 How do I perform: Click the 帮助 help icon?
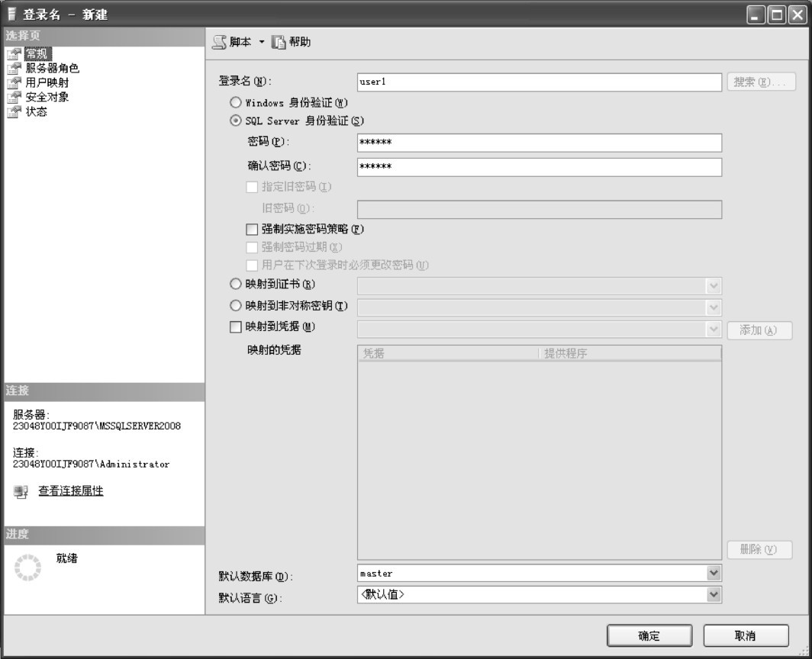tap(279, 42)
